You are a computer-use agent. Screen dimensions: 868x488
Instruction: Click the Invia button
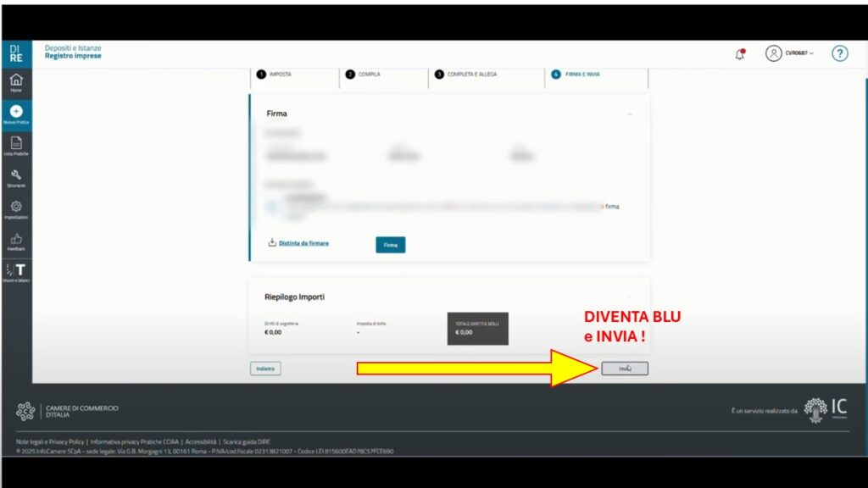pos(625,369)
